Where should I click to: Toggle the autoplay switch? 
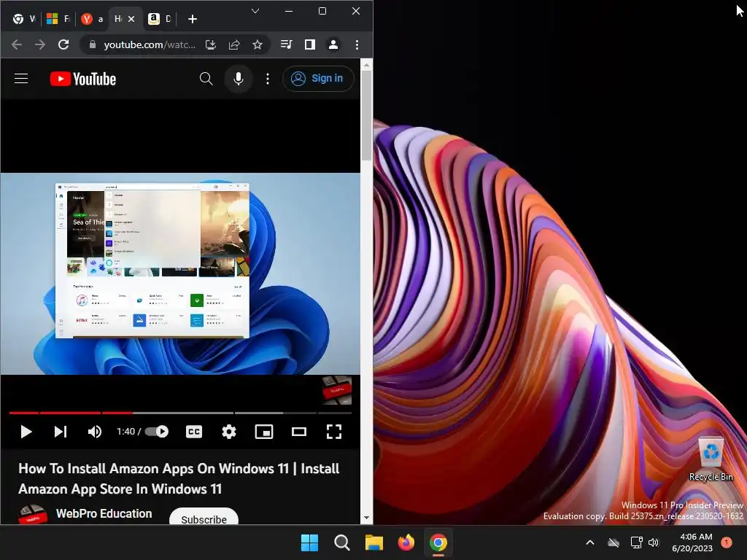point(157,432)
